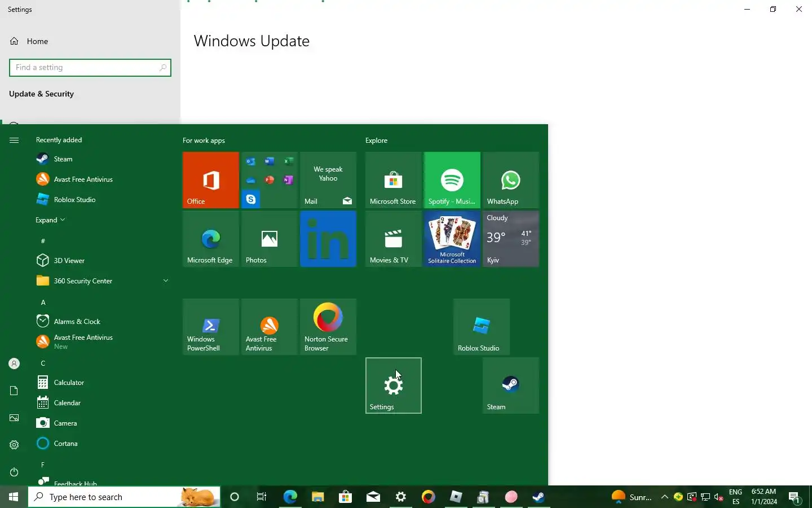Image resolution: width=812 pixels, height=508 pixels.
Task: Open Settings gear in the Start sidebar
Action: (14, 445)
